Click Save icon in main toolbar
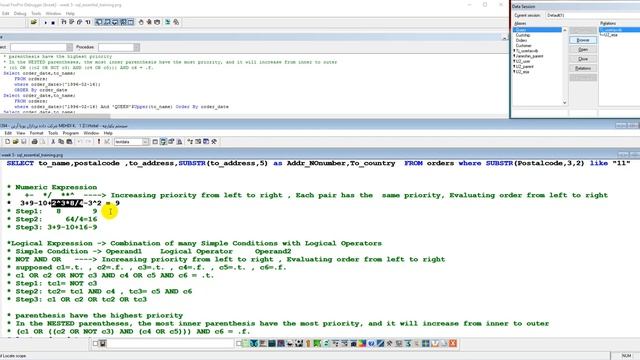The image size is (640, 360). click(x=24, y=142)
